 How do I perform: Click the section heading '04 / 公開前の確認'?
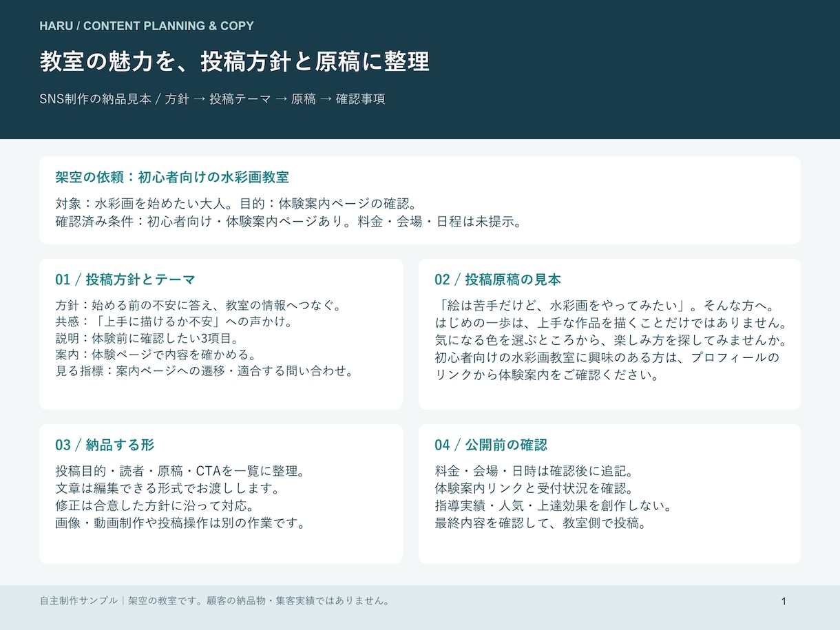point(491,445)
